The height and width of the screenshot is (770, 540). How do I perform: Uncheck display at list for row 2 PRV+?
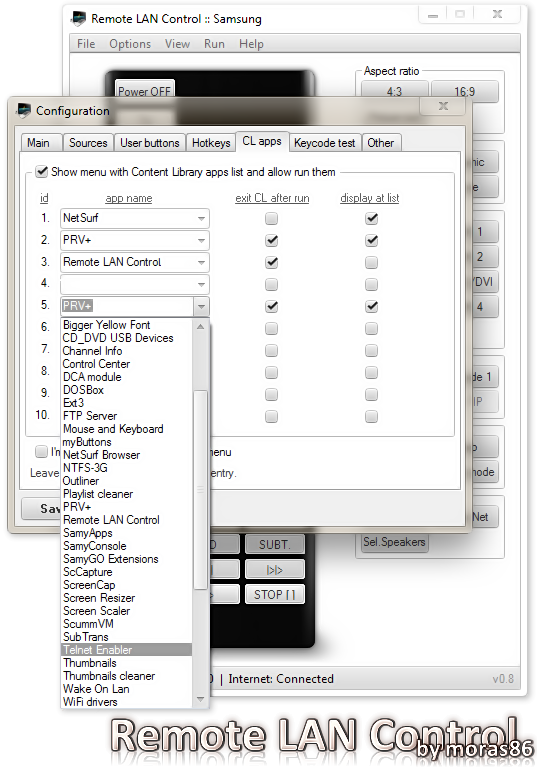pos(372,240)
